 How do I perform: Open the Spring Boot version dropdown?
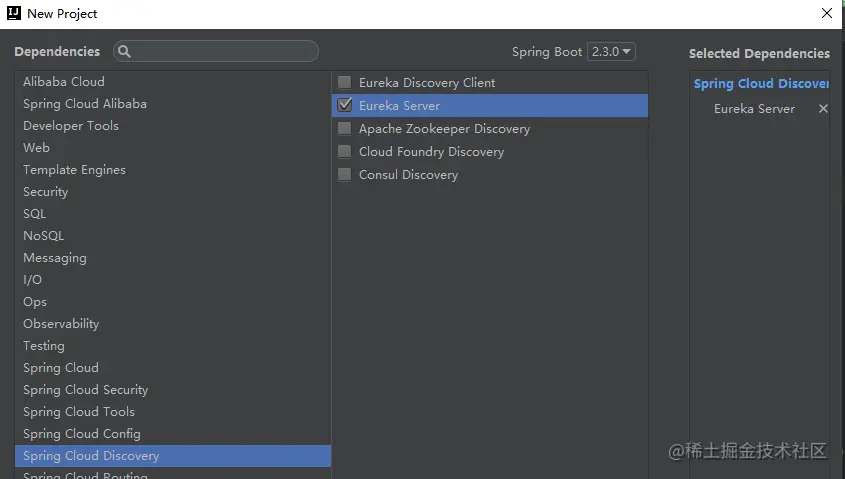pyautogui.click(x=611, y=52)
